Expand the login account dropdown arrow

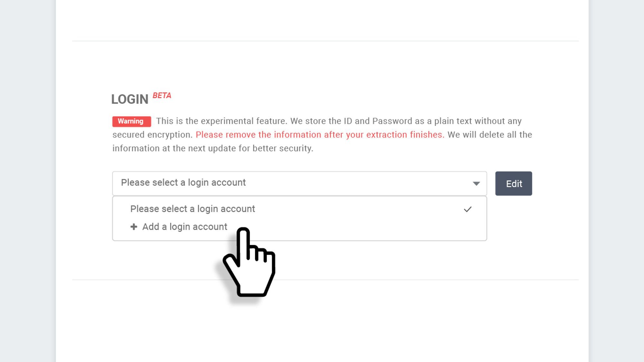tap(476, 183)
